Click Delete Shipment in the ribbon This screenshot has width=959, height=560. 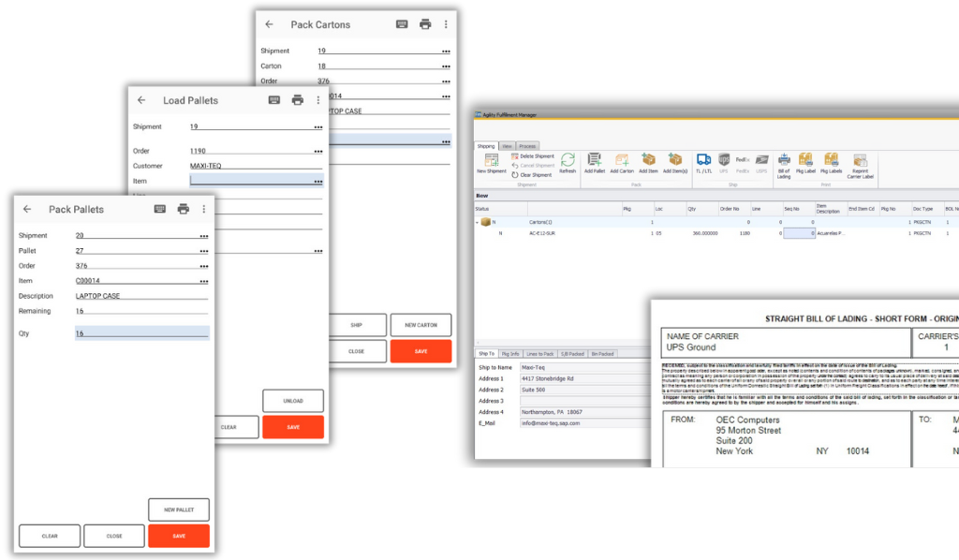[536, 156]
